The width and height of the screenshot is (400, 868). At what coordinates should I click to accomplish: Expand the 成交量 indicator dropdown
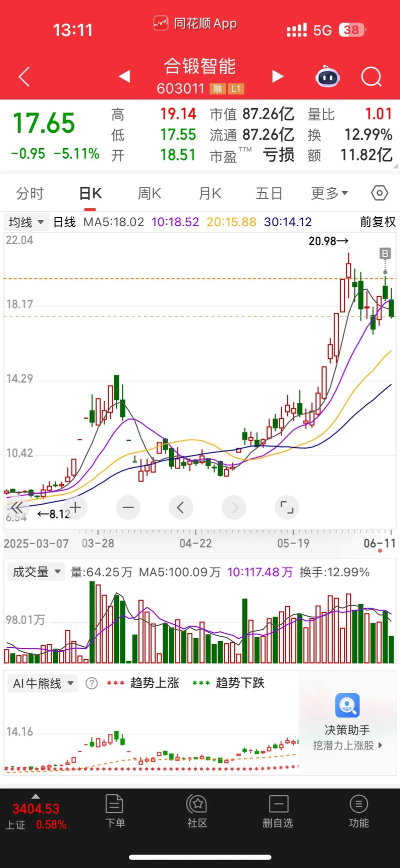[36, 572]
